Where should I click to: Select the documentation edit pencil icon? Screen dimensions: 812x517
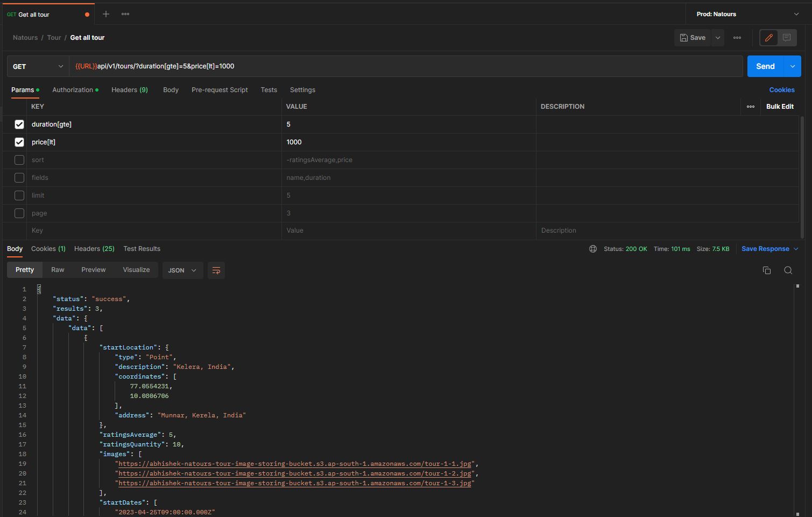[x=768, y=38]
